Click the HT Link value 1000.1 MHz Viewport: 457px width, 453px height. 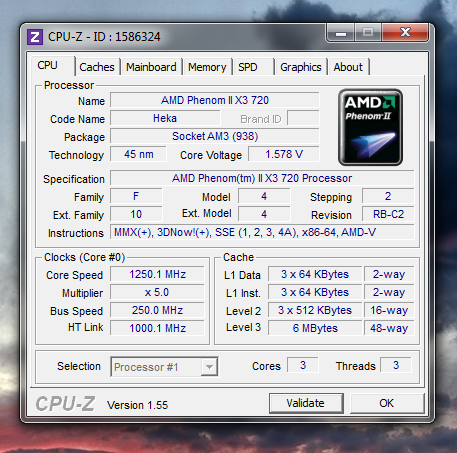tap(157, 328)
